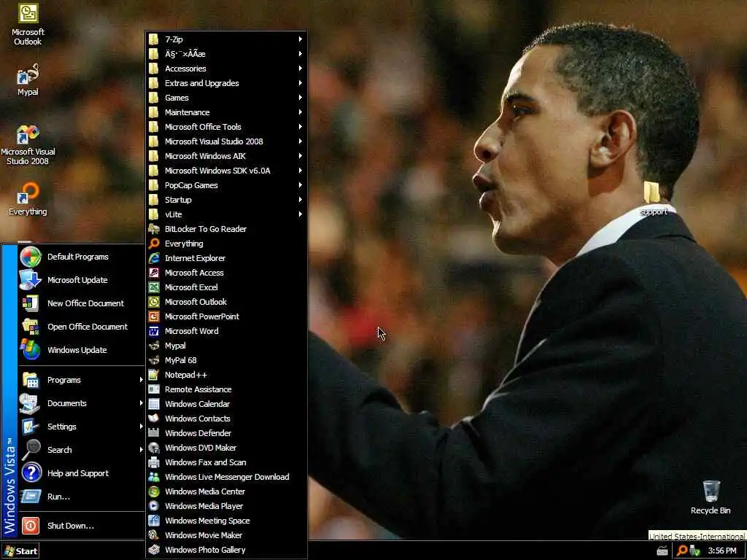Launch Microsoft Visual Studio 2008 desktop icon
The height and width of the screenshot is (560, 747).
[x=28, y=144]
